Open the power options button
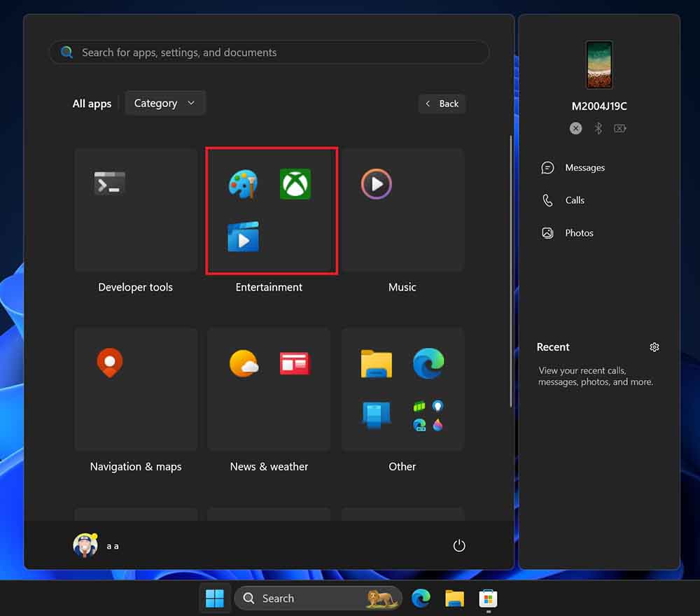700x616 pixels. [x=459, y=545]
